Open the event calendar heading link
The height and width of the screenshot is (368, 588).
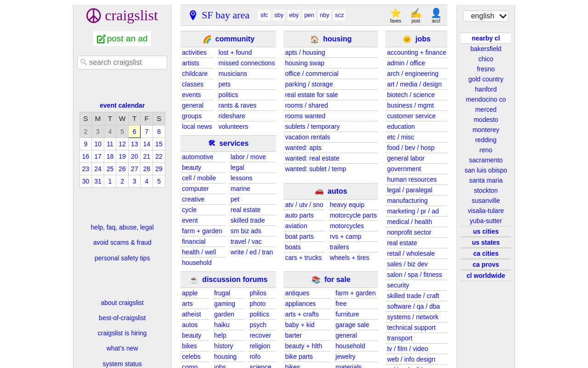point(122,105)
